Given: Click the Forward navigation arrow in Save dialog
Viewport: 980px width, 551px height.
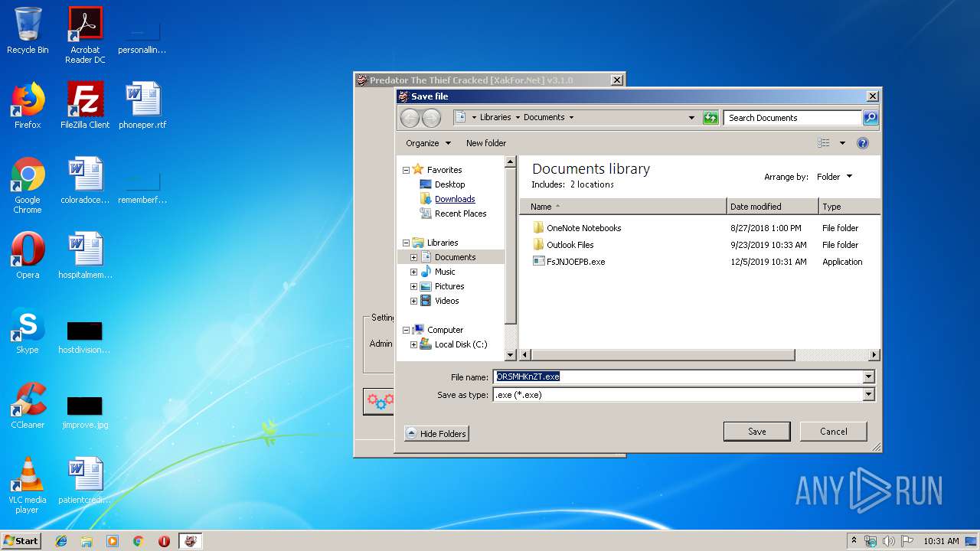Looking at the screenshot, I should (x=431, y=118).
